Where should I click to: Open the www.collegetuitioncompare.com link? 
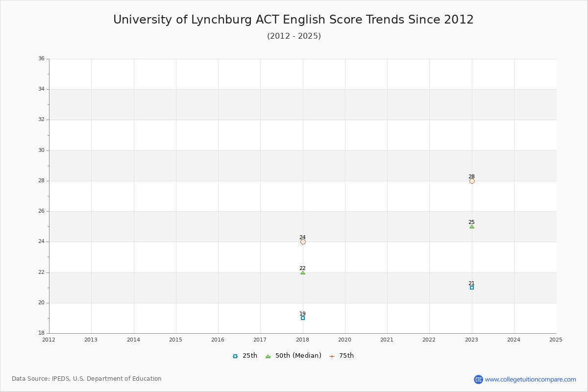coord(531,379)
